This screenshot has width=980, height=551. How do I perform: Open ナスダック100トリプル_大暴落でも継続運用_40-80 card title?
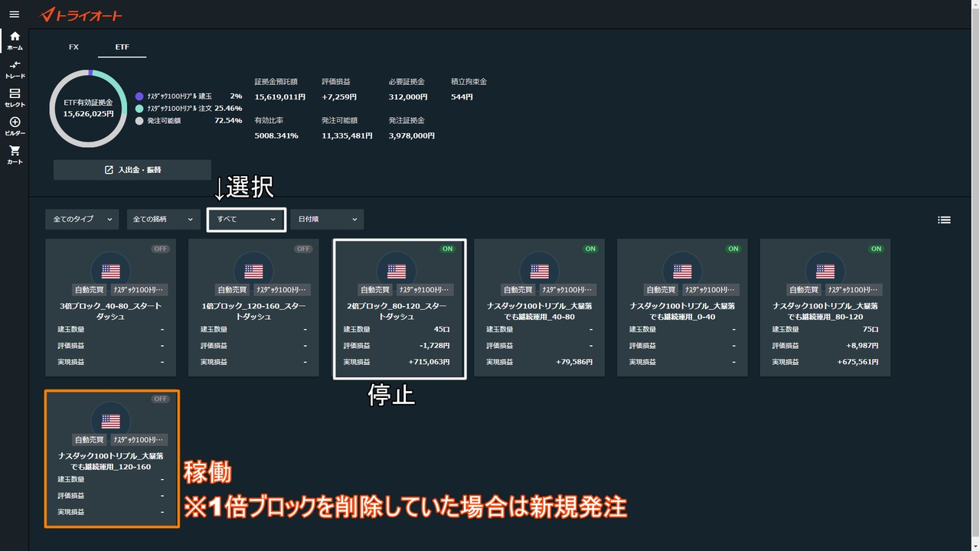(x=540, y=311)
